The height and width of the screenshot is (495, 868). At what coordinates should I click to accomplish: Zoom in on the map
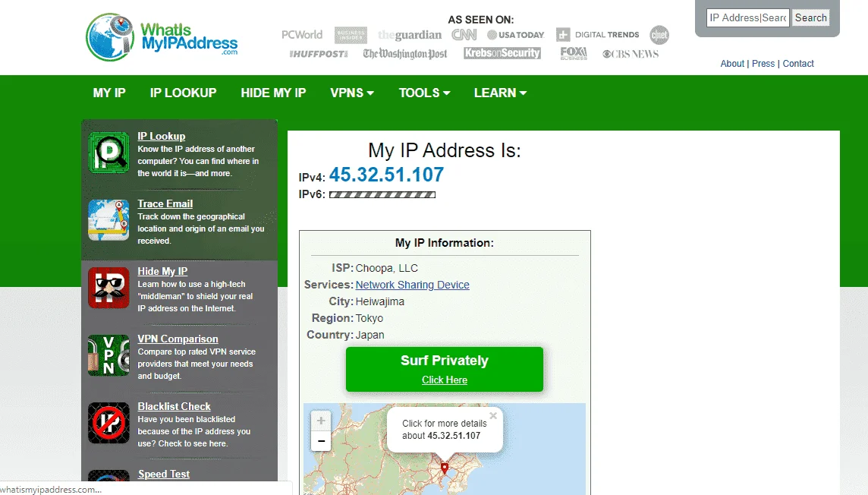321,421
